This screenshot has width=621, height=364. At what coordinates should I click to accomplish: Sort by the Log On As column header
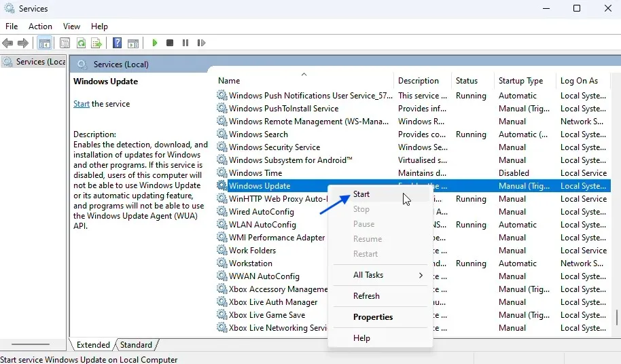[x=583, y=80]
